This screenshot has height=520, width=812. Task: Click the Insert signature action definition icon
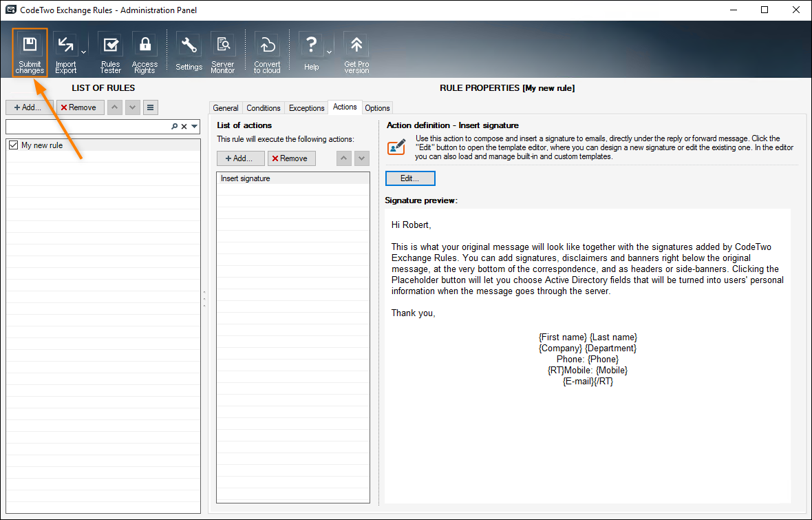[396, 147]
